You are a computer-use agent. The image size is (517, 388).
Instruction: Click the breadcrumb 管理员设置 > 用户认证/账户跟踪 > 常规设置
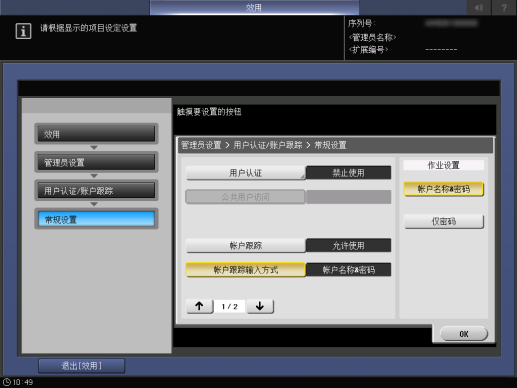coord(263,145)
